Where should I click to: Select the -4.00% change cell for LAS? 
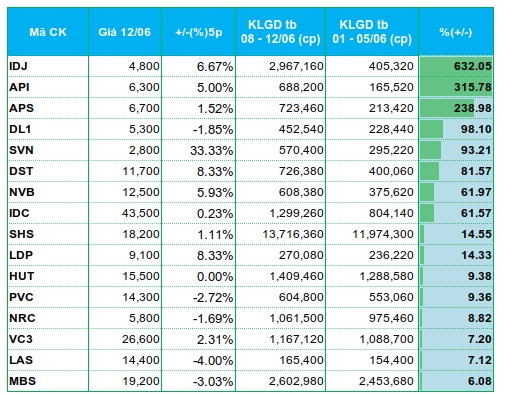[x=199, y=360]
